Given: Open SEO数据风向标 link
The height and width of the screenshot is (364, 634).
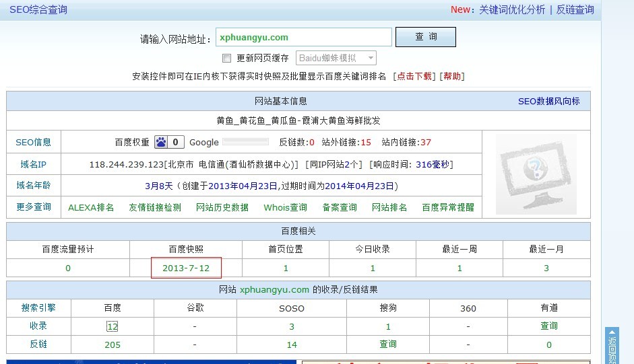Looking at the screenshot, I should (x=548, y=102).
